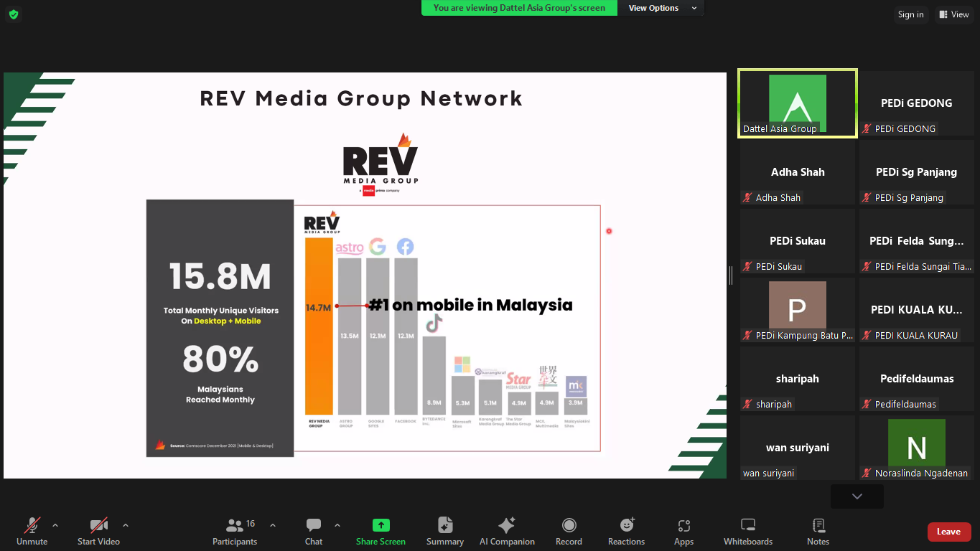Viewport: 980px width, 551px height.
Task: Click the astro logo above chart bar
Action: pos(350,248)
